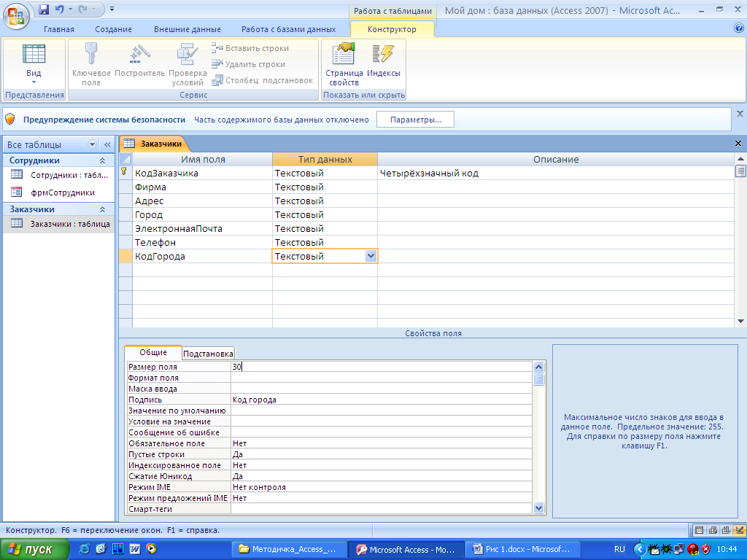Switch to Методичка_Access taskbar folder

tap(288, 549)
